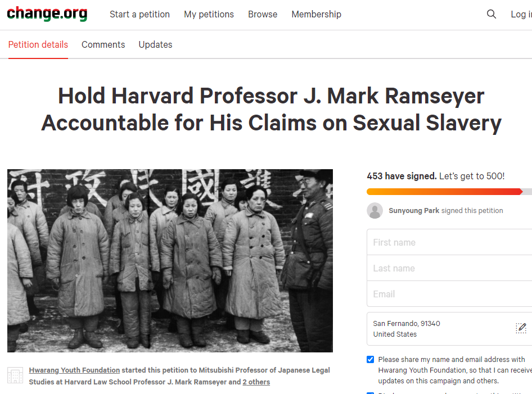Go to the Browse page
The width and height of the screenshot is (532, 394).
pos(263,14)
